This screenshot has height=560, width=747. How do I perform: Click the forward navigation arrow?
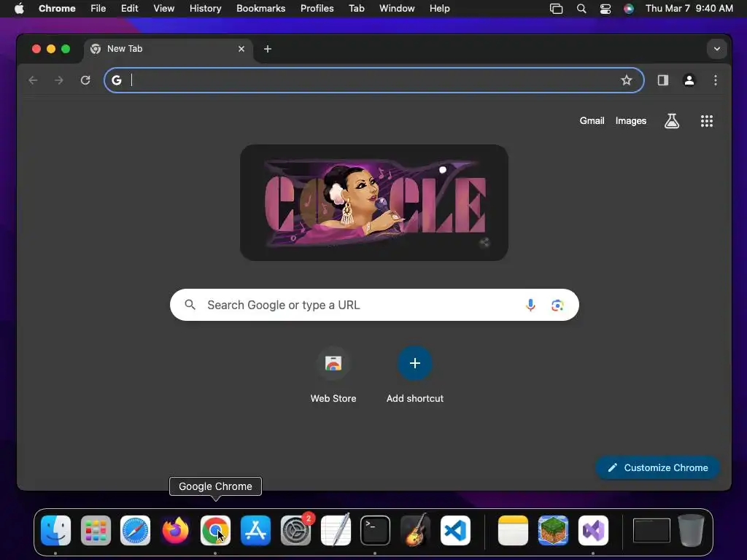click(59, 80)
